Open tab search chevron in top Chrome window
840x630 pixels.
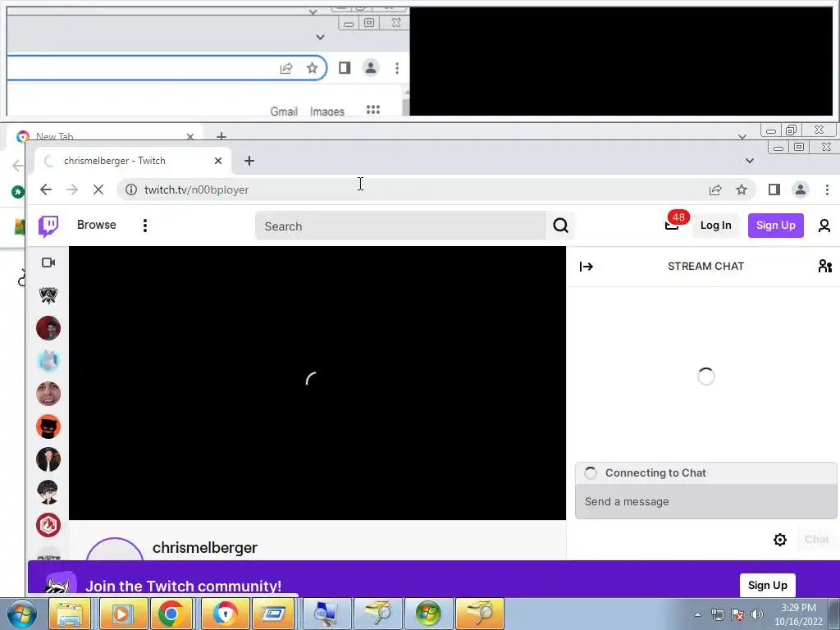tap(321, 37)
